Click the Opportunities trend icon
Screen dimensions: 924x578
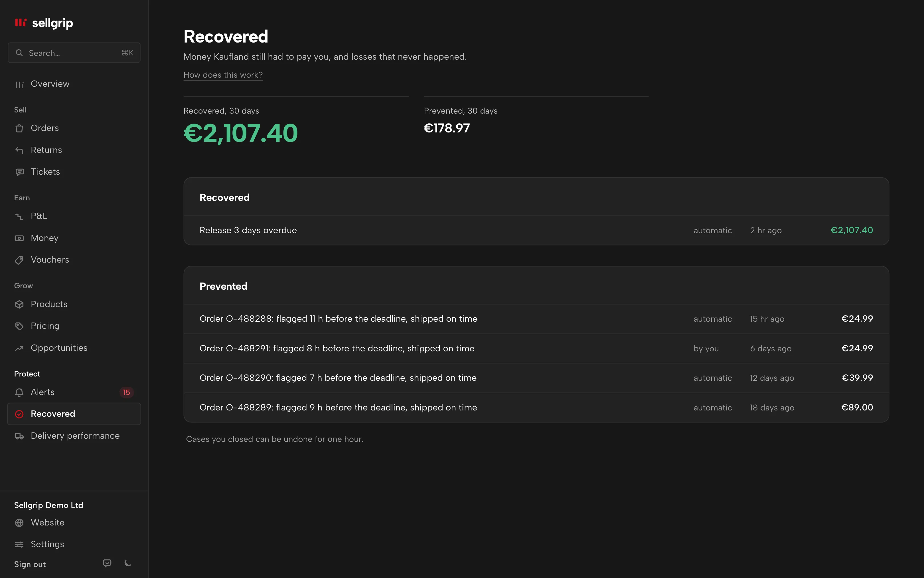19,348
